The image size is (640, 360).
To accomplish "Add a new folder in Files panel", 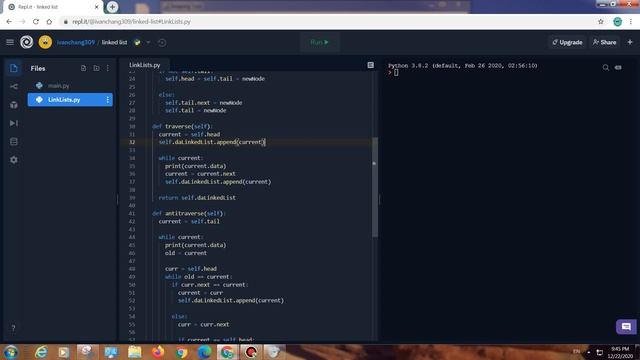I will click(96, 68).
